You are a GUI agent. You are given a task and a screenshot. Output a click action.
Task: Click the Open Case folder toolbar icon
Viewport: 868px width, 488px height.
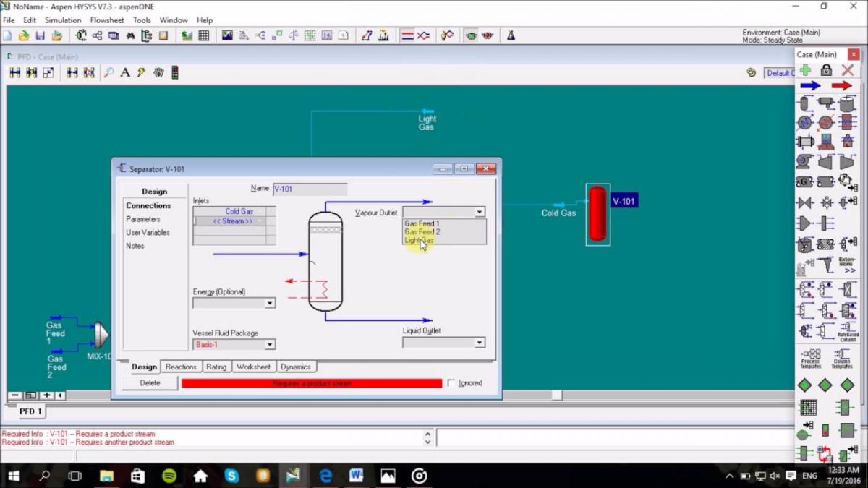coord(24,35)
